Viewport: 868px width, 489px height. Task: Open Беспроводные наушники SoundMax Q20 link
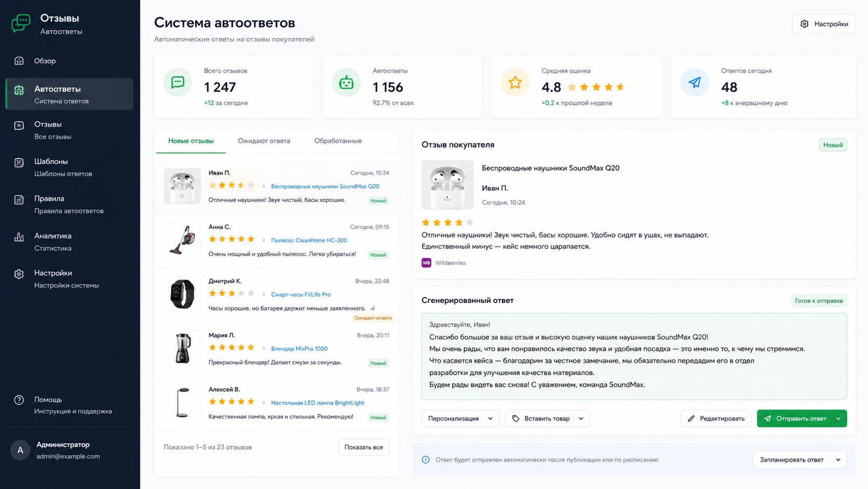tap(325, 186)
